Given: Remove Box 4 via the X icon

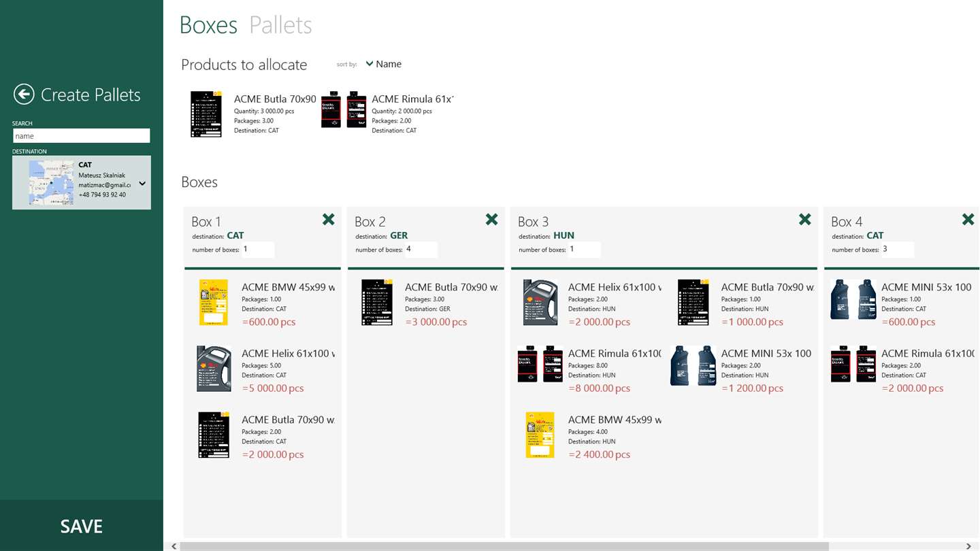Looking at the screenshot, I should (x=968, y=219).
